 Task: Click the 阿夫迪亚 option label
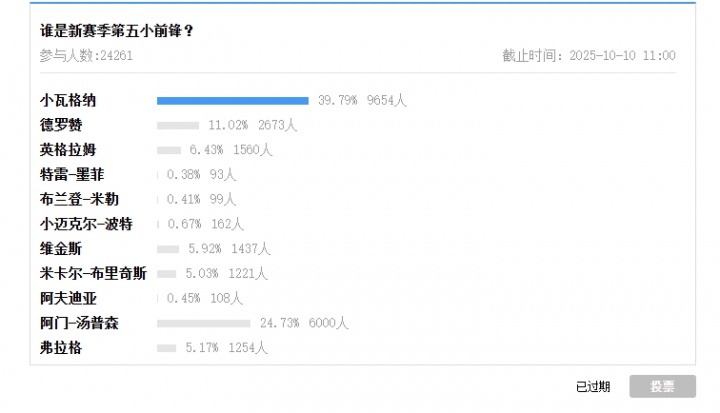click(69, 298)
